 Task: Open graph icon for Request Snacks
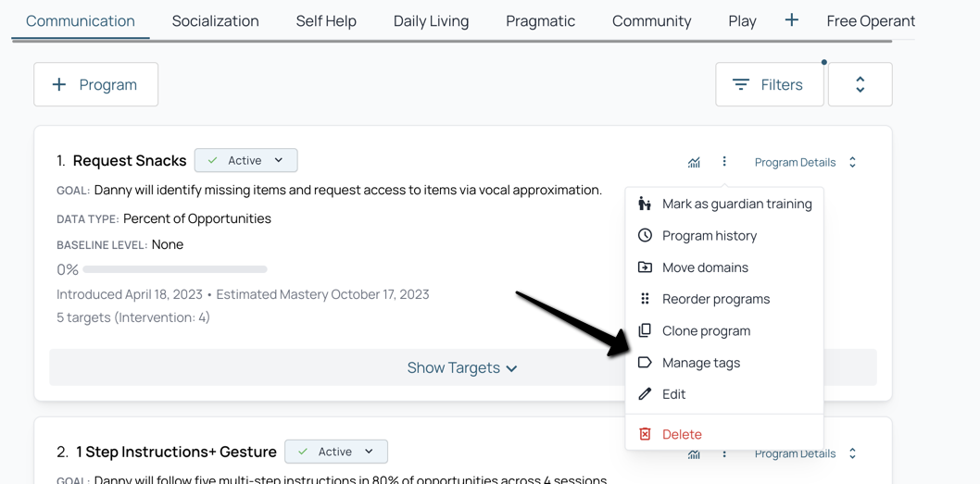tap(694, 162)
